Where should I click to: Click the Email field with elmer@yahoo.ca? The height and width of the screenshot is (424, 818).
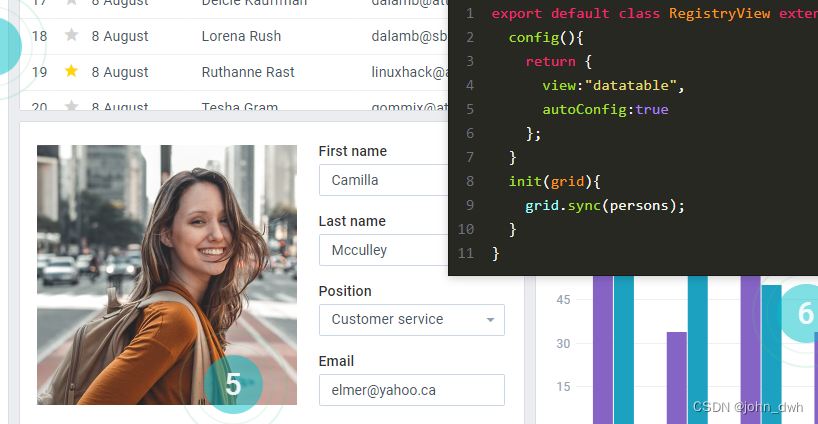pos(412,390)
